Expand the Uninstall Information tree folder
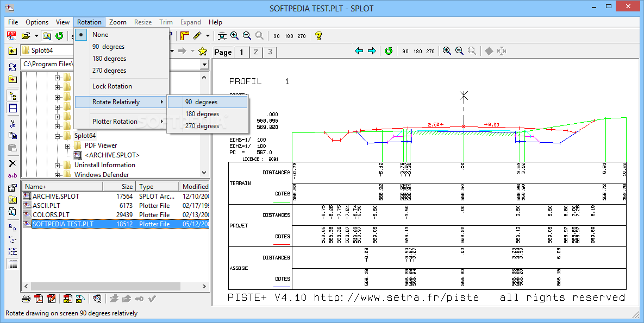Viewport: 644px width, 323px height. (57, 166)
